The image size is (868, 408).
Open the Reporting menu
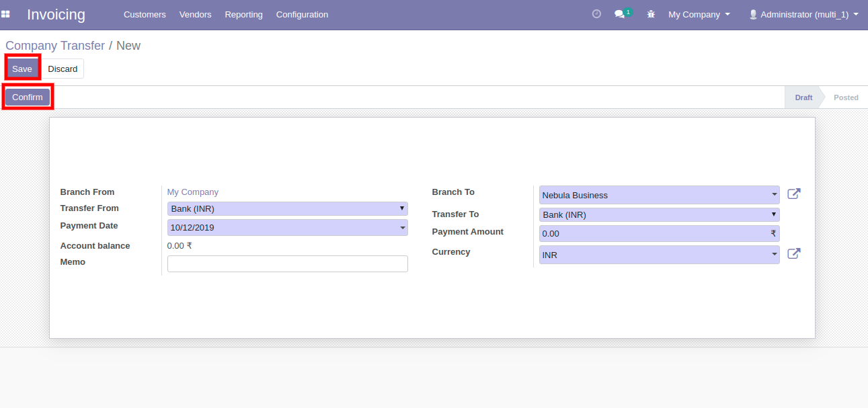click(x=243, y=14)
